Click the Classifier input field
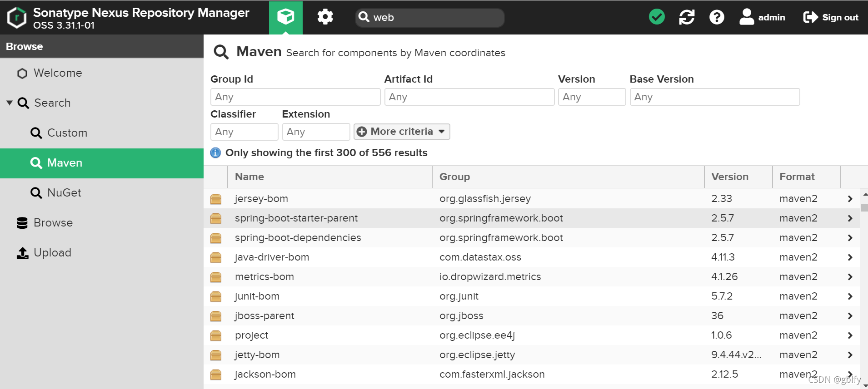868x389 pixels. 244,132
